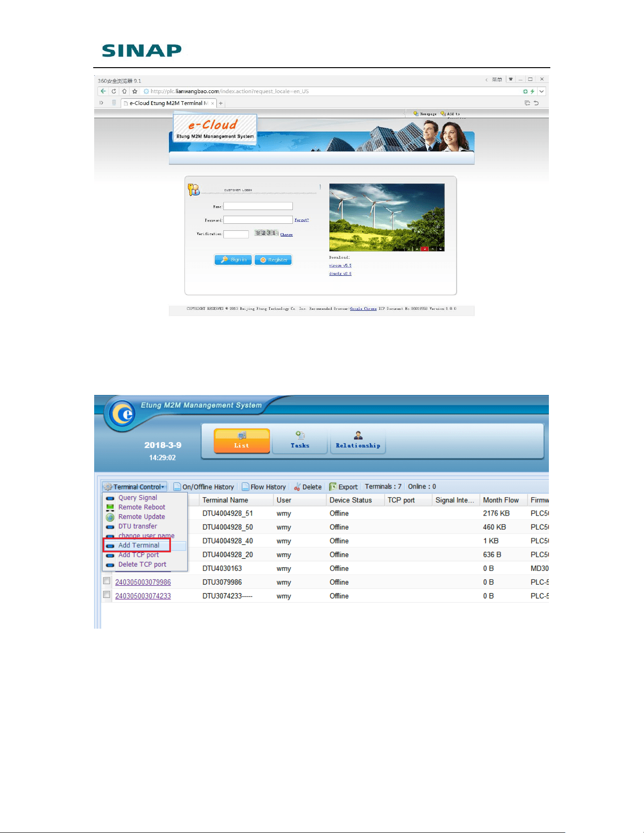Click the browser window-restore tabs icon
Image resolution: width=644 pixels, height=833 pixels.
point(527,103)
